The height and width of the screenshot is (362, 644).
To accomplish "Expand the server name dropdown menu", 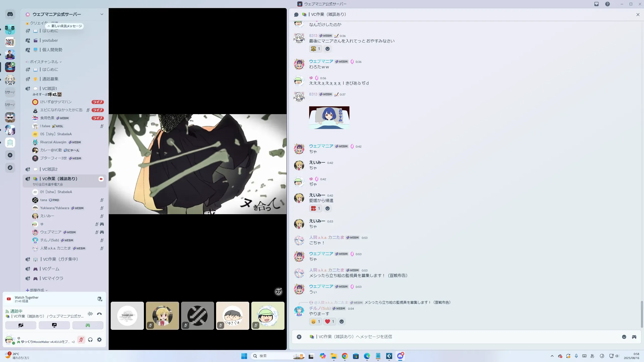I will pyautogui.click(x=102, y=14).
